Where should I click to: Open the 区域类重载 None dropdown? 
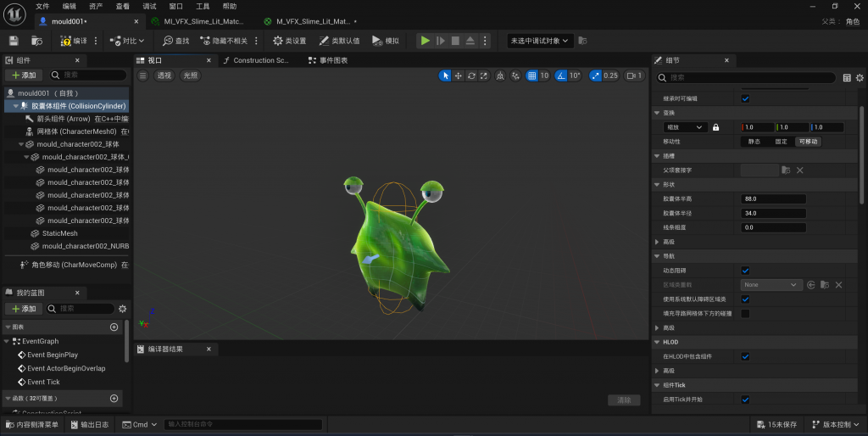click(x=771, y=285)
